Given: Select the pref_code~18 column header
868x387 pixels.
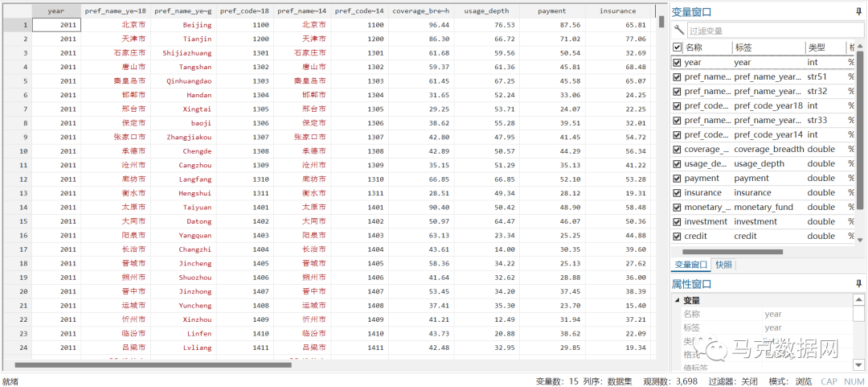Looking at the screenshot, I should point(244,11).
